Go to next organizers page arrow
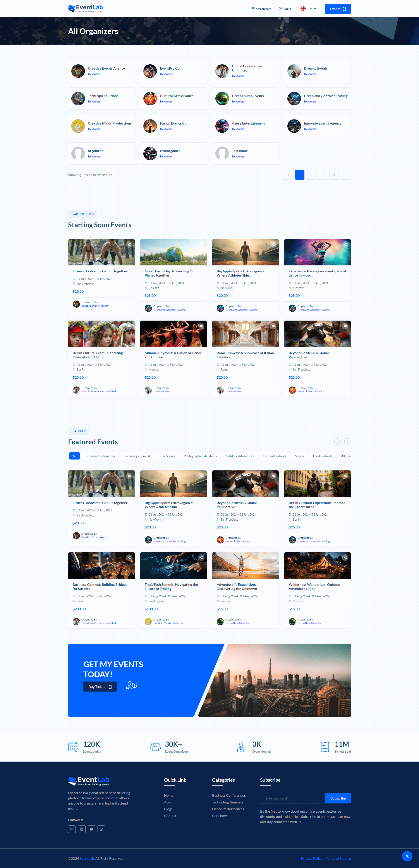Screen dimensions: 419x868 (345, 175)
